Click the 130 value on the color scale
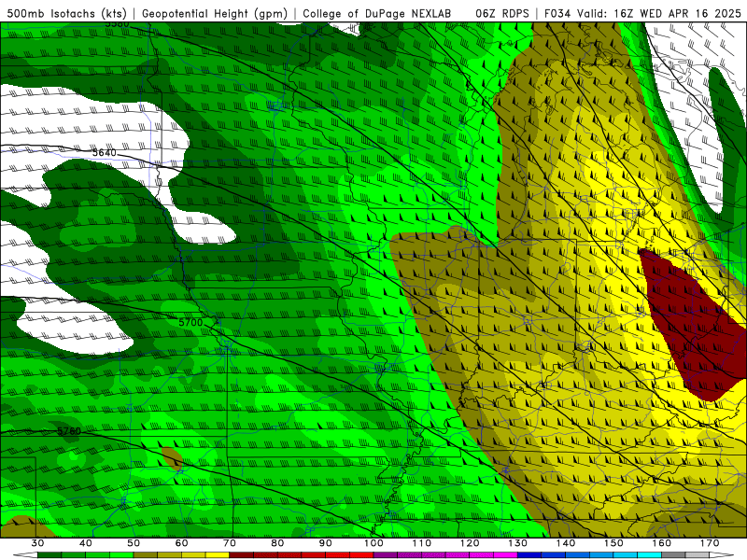 click(x=518, y=543)
